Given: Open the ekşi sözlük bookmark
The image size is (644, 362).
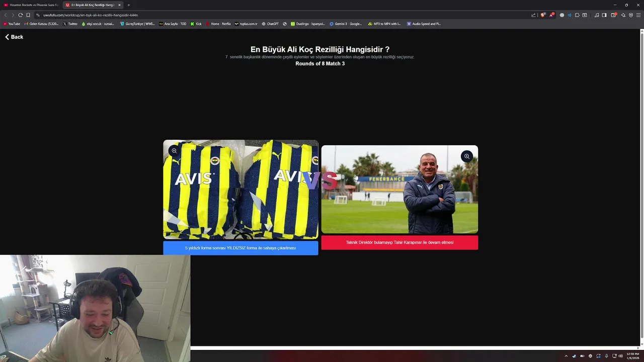Looking at the screenshot, I should pyautogui.click(x=98, y=24).
